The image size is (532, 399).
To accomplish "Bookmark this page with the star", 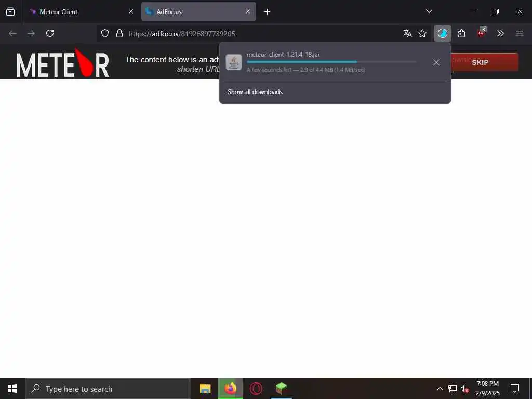I will [422, 33].
